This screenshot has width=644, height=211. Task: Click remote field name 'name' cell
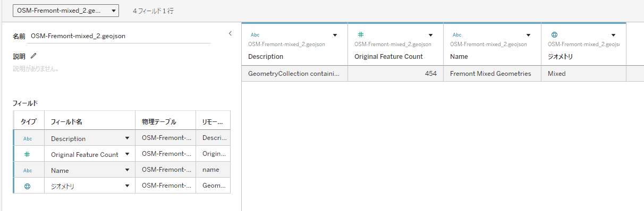[x=213, y=170]
